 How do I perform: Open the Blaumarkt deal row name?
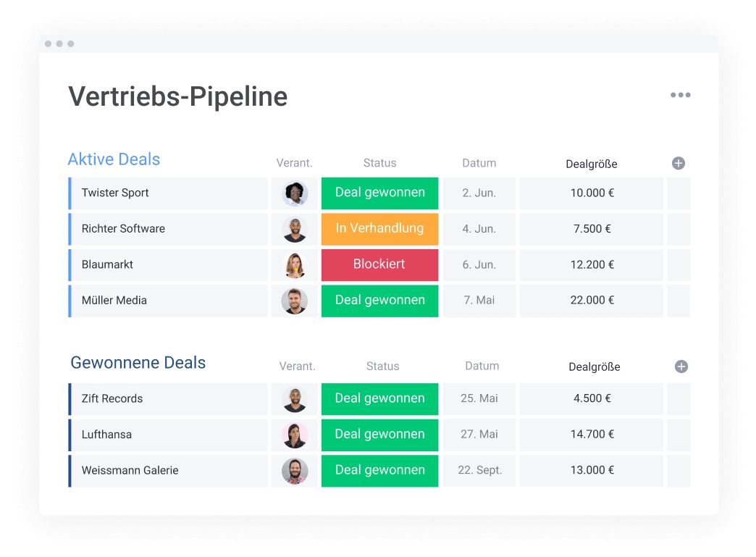point(107,265)
